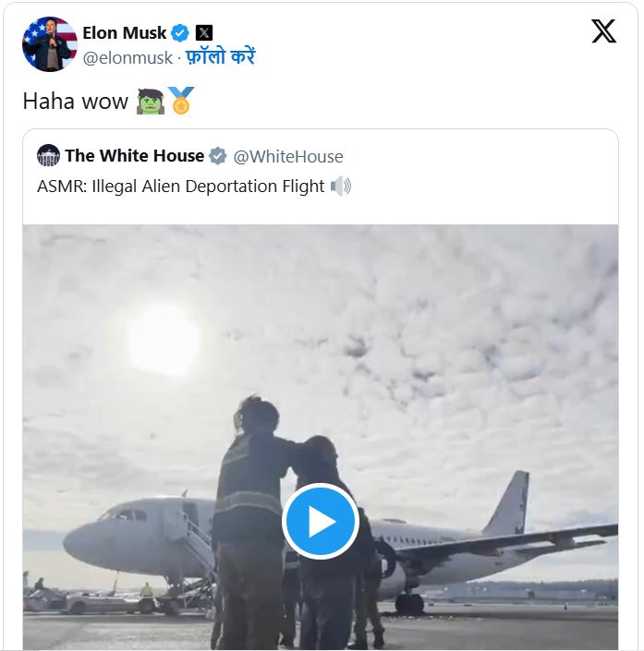Click the X logo in the top corner
The height and width of the screenshot is (651, 644).
603,33
